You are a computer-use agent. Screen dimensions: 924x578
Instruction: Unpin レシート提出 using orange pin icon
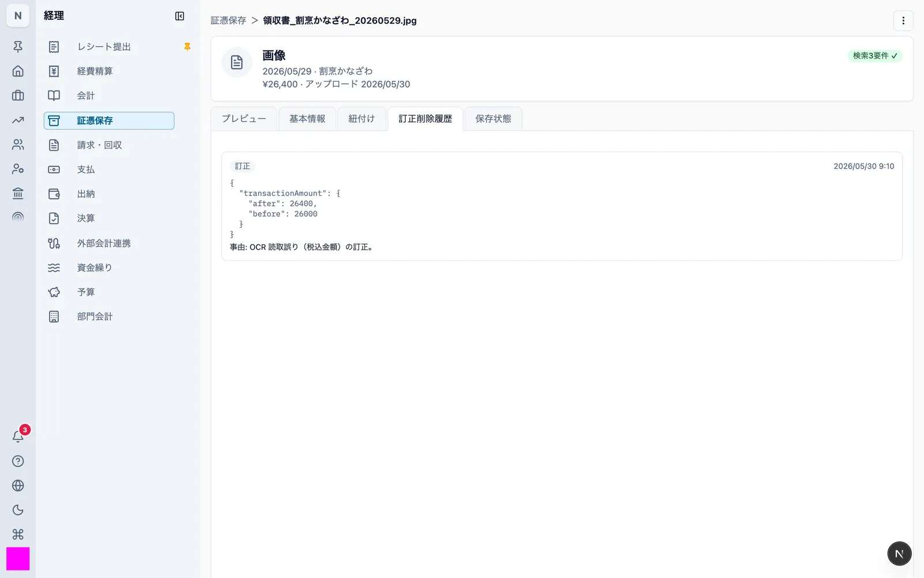pos(187,47)
